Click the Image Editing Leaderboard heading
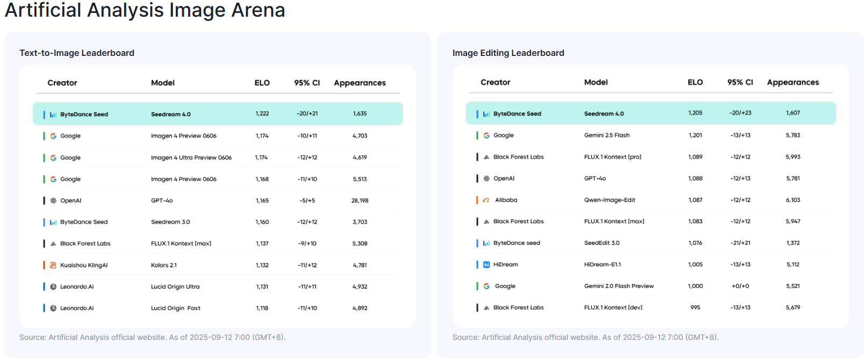 [508, 53]
